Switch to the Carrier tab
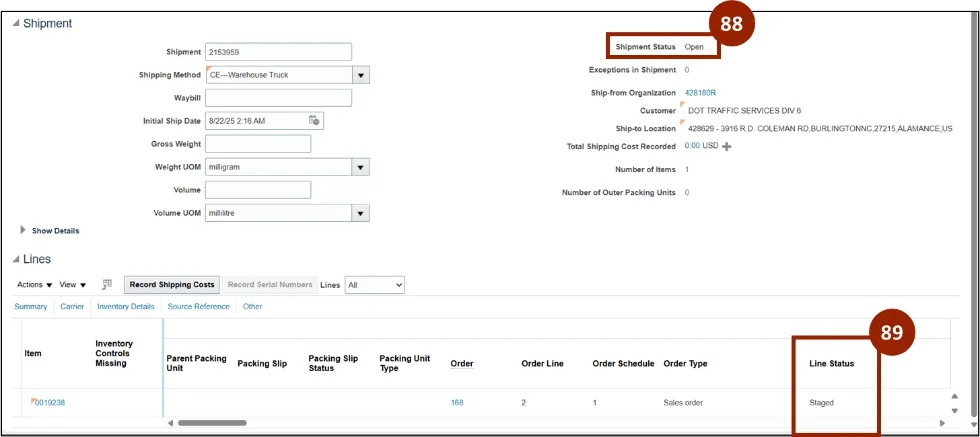Screen dimensions: 980x437 pyautogui.click(x=72, y=307)
